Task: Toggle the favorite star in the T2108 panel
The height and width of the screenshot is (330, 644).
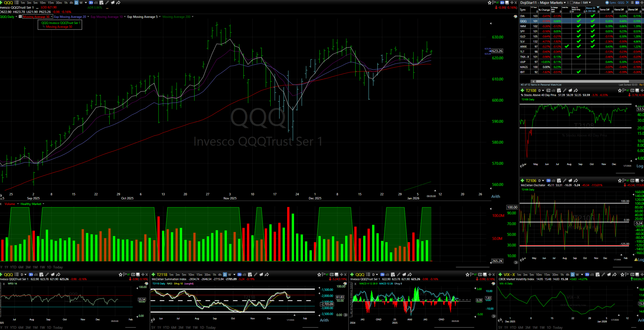Action: tap(620, 91)
